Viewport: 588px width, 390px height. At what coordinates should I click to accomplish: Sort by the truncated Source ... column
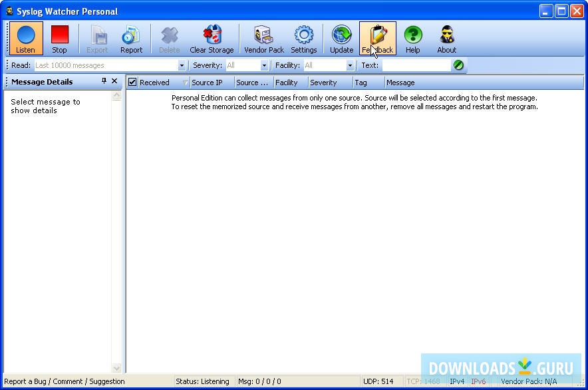[254, 83]
